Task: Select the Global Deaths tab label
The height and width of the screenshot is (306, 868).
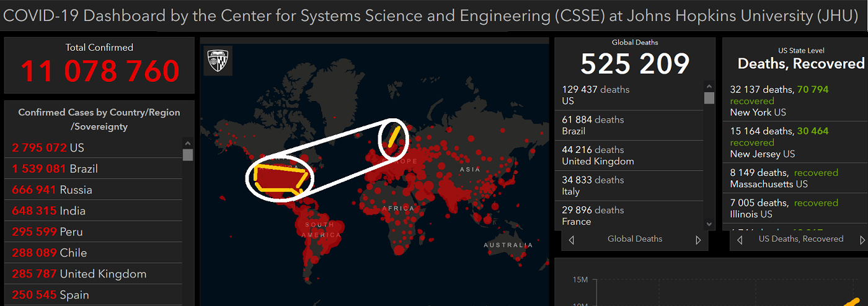Action: tap(635, 239)
